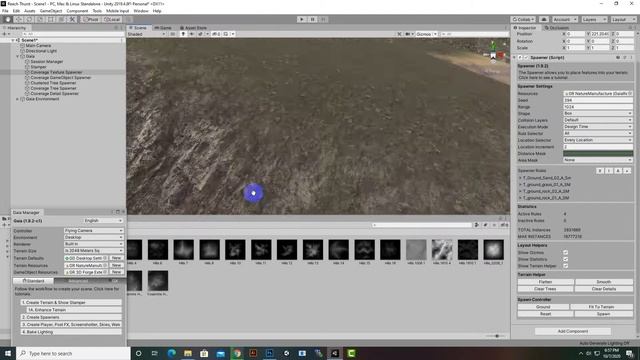Toggle Show Terrain Helper checkbox
640x360 pixels.
tap(565, 266)
